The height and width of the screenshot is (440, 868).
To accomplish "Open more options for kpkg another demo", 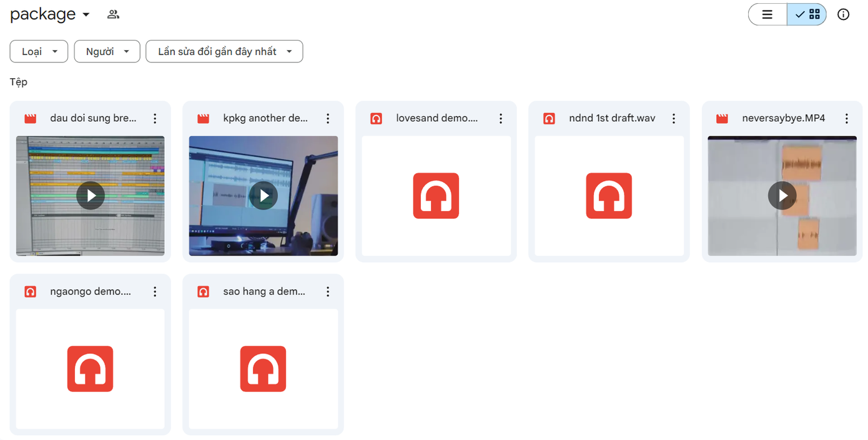I will point(328,118).
